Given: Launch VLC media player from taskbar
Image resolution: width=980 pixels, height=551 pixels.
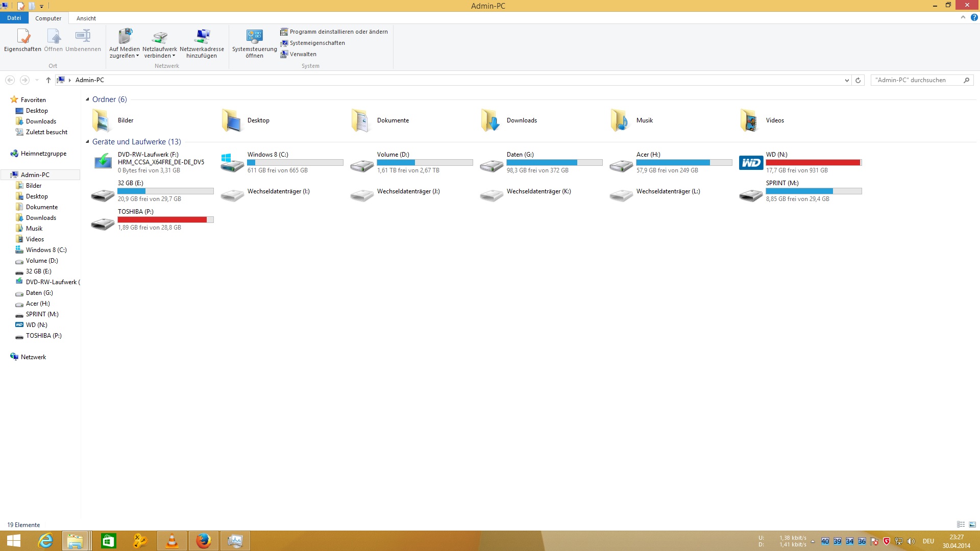Looking at the screenshot, I should pos(172,541).
